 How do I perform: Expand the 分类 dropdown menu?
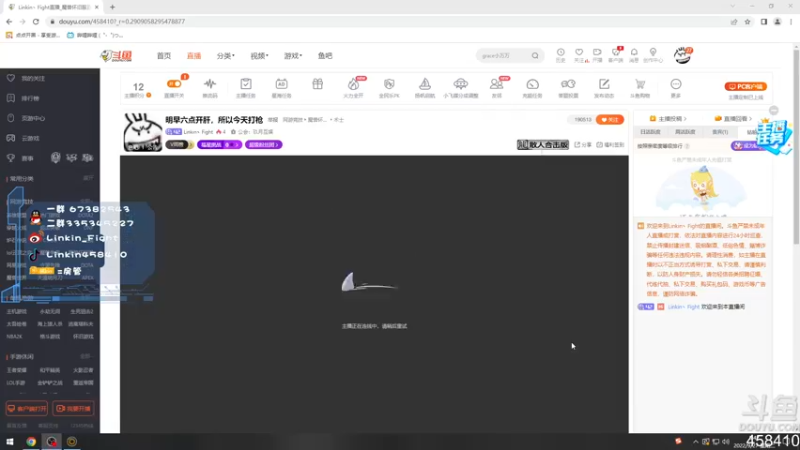click(225, 56)
